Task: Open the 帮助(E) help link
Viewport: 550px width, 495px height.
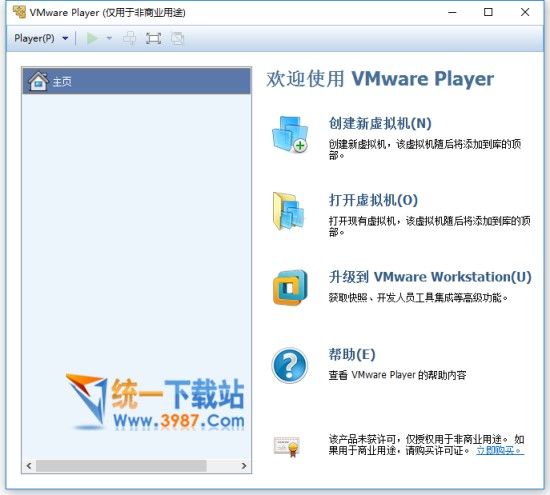Action: 352,354
